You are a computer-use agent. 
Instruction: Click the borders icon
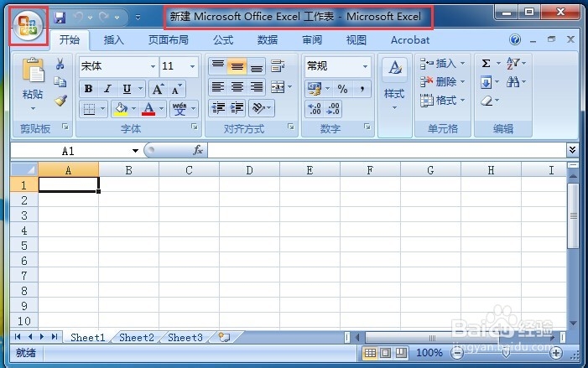pyautogui.click(x=89, y=109)
